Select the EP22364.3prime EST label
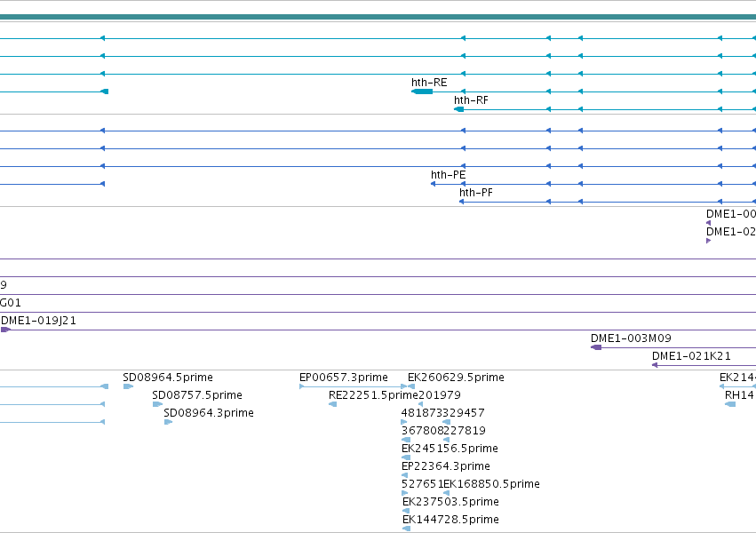Screen dimensions: 756x533 (x=446, y=466)
